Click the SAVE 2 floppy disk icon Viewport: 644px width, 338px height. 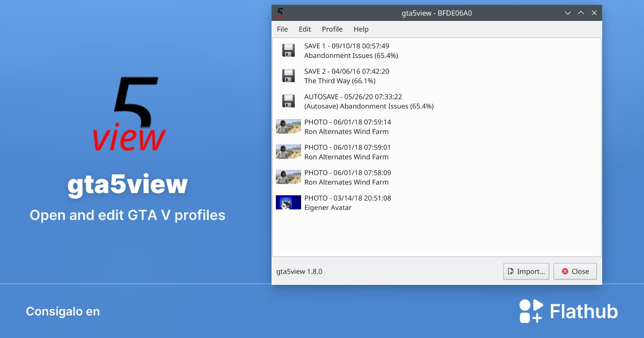[288, 75]
